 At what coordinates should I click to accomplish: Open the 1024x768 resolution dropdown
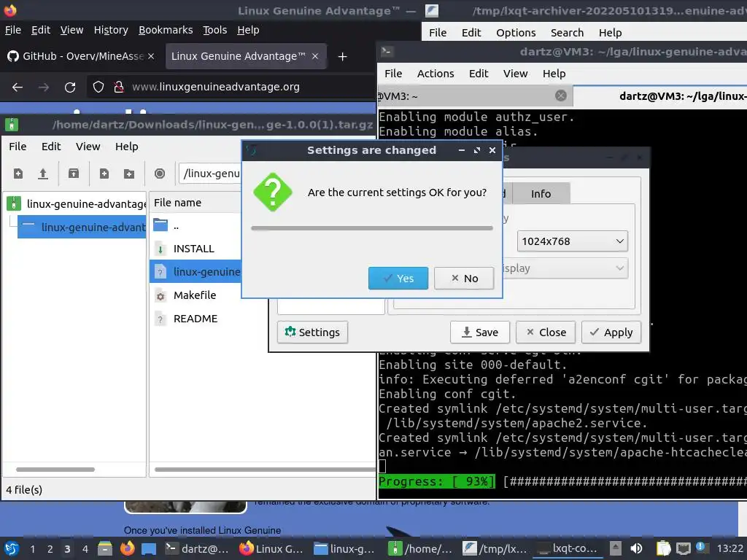pyautogui.click(x=572, y=241)
